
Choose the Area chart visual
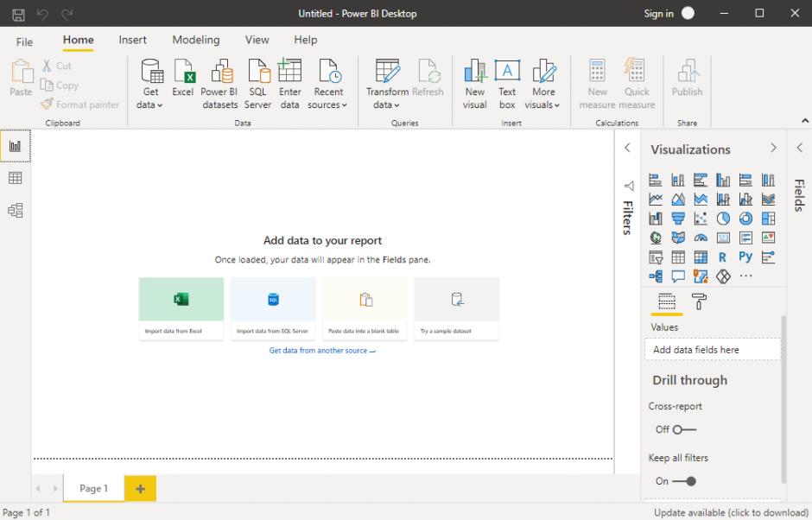678,199
